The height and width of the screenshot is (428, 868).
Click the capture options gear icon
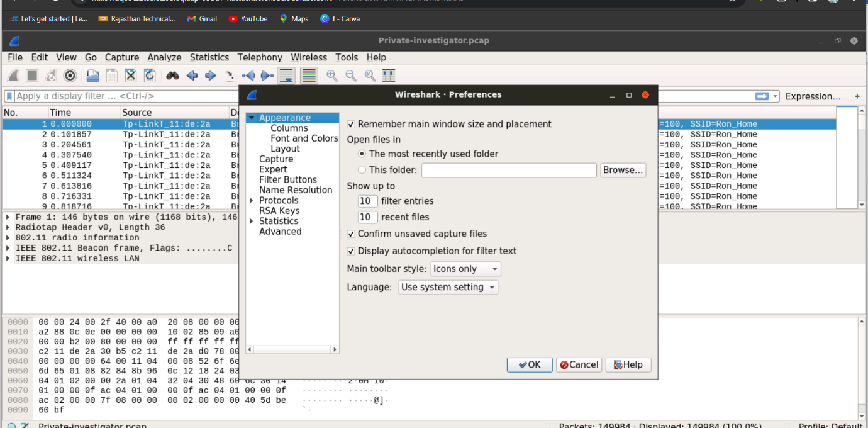click(70, 76)
